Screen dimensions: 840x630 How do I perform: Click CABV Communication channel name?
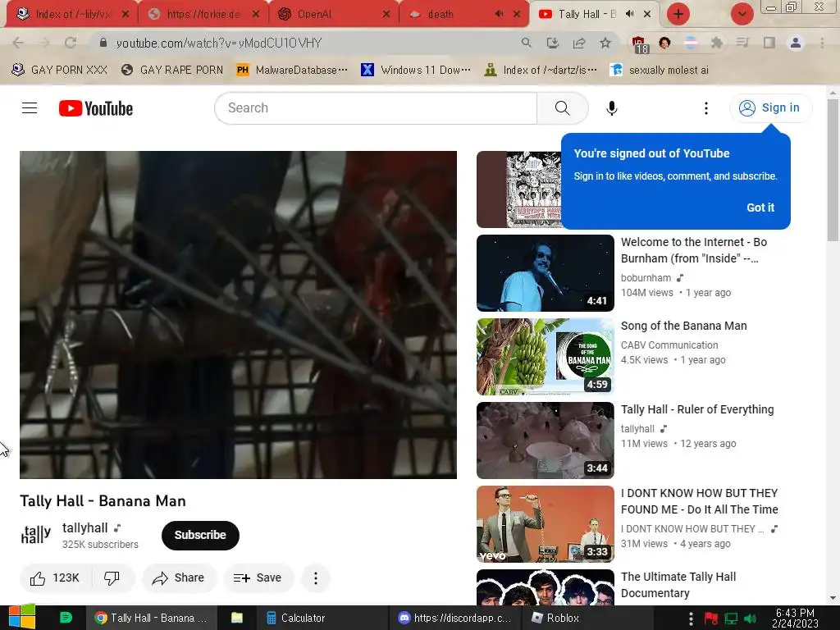click(x=669, y=345)
